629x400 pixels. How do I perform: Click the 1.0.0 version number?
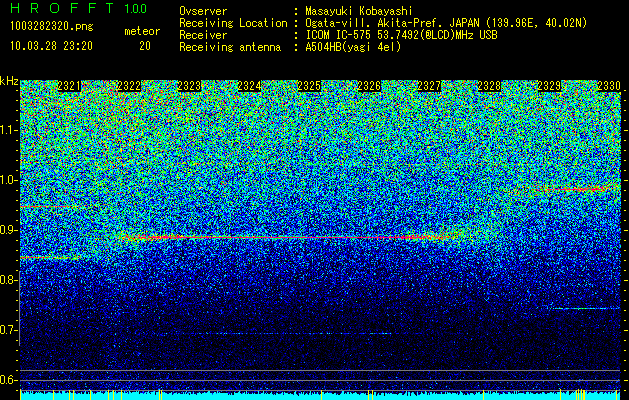tap(135, 8)
